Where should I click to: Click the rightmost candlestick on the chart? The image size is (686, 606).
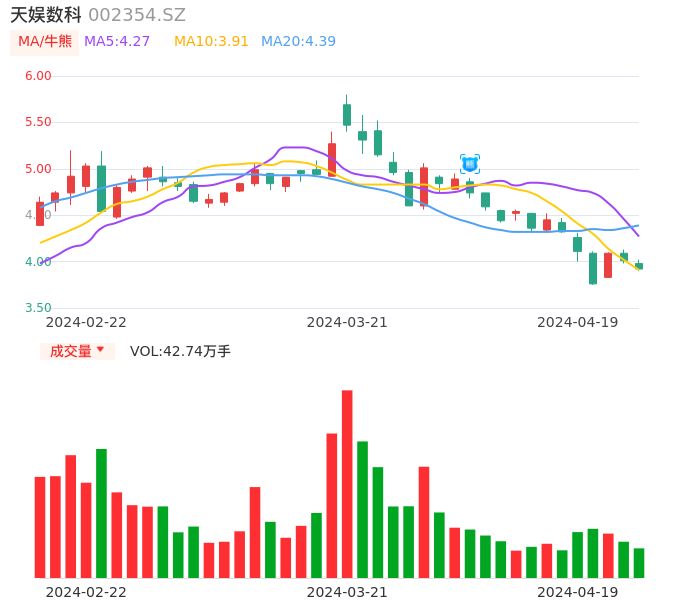pyautogui.click(x=639, y=266)
